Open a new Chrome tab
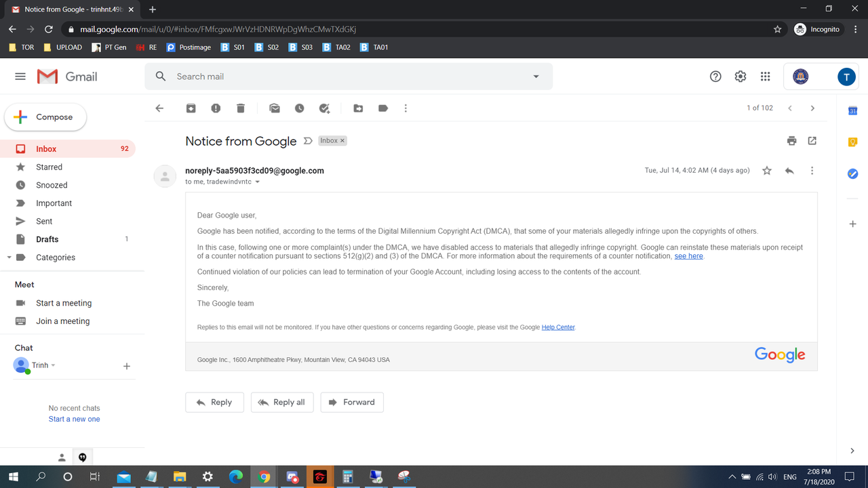 (x=153, y=9)
